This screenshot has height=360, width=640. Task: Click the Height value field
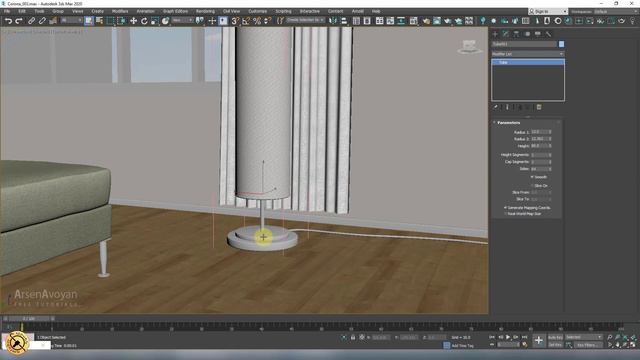539,146
